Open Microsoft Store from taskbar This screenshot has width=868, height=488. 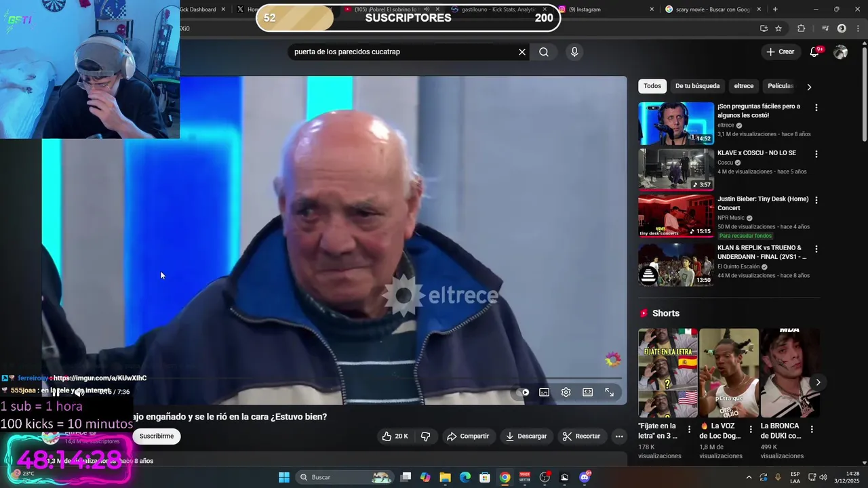pyautogui.click(x=485, y=477)
